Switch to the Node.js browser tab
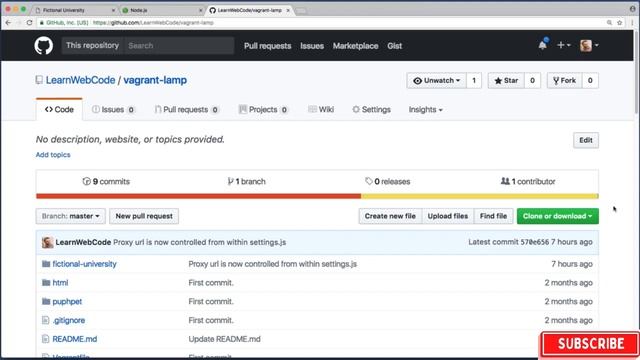 click(x=161, y=10)
